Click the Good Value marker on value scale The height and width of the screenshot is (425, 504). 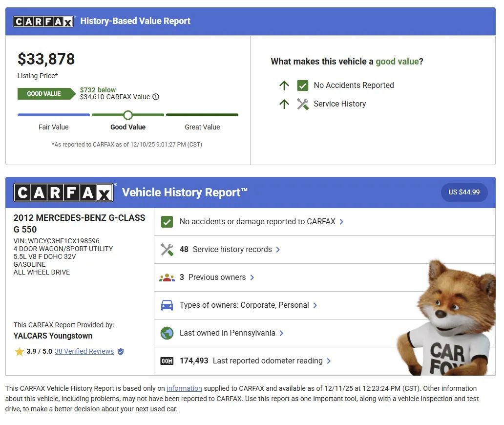coord(128,115)
